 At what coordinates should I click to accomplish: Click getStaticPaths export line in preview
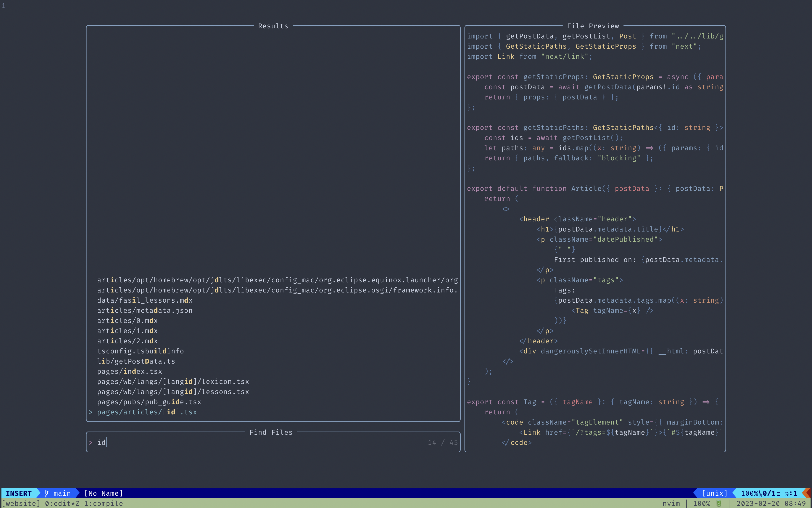click(595, 128)
